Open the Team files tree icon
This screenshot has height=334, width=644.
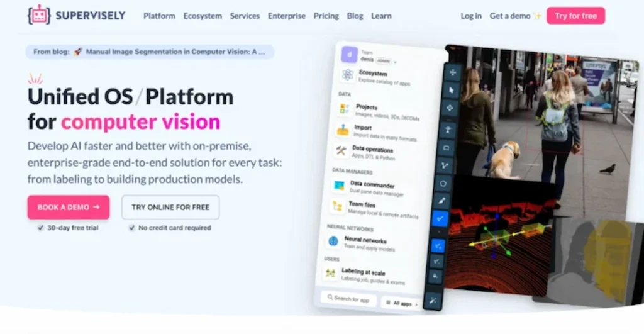pos(338,206)
